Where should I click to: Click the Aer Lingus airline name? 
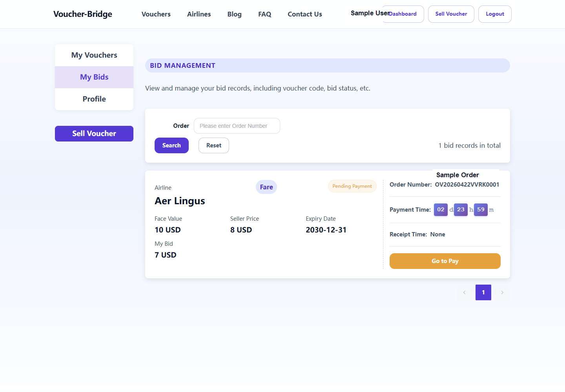pyautogui.click(x=180, y=201)
